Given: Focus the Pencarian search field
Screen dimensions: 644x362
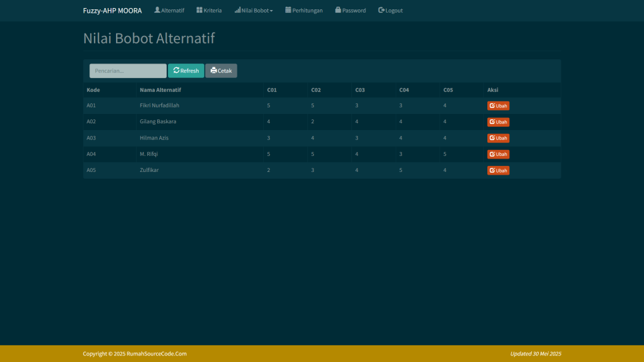Looking at the screenshot, I should tap(128, 71).
